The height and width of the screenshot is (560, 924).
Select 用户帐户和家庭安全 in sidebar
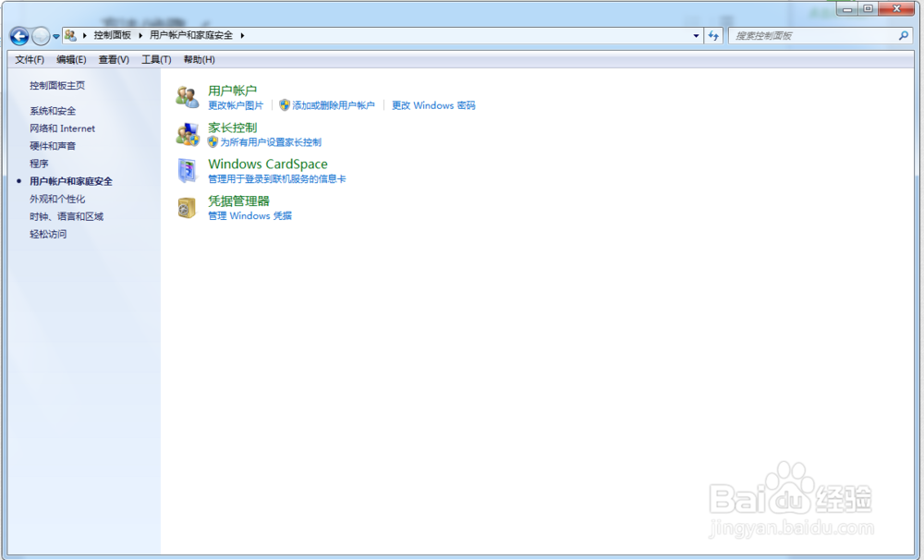(71, 181)
